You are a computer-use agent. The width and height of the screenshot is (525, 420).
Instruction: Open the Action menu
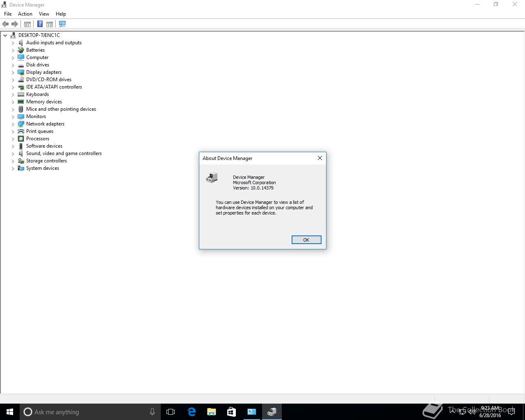pyautogui.click(x=25, y=14)
